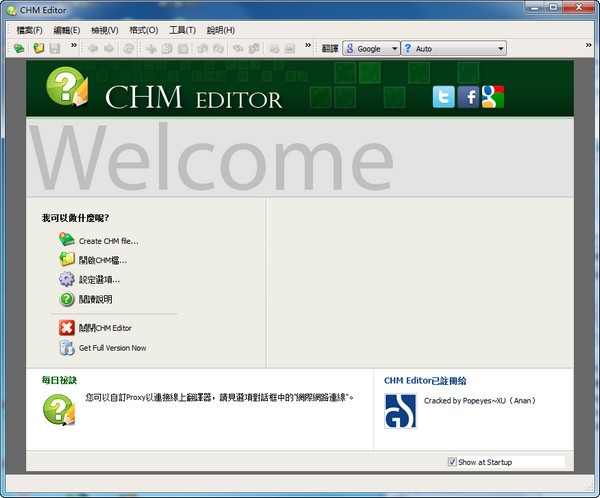Click the disabled Save floppy icon
Viewport: 600px width, 498px height.
[x=54, y=49]
